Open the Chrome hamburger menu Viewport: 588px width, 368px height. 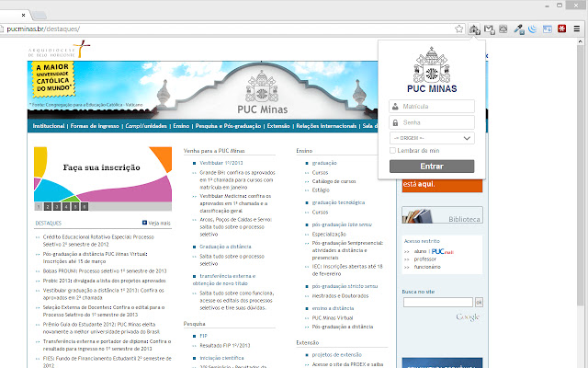577,29
